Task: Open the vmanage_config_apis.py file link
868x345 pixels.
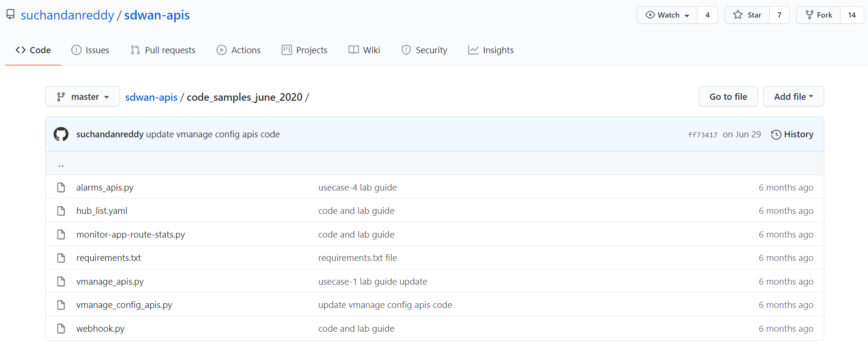Action: pyautogui.click(x=124, y=305)
